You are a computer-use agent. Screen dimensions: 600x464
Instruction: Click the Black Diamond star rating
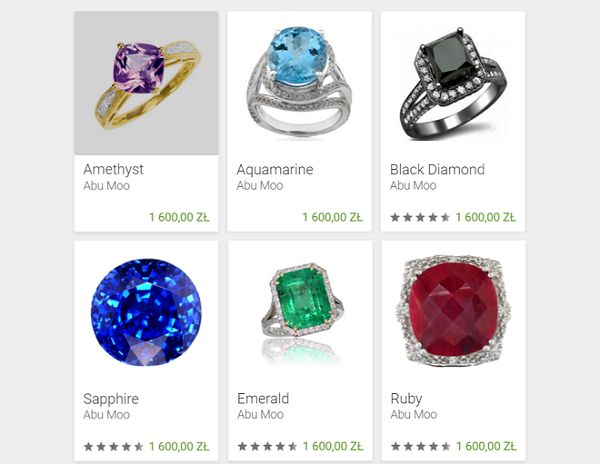click(x=420, y=218)
